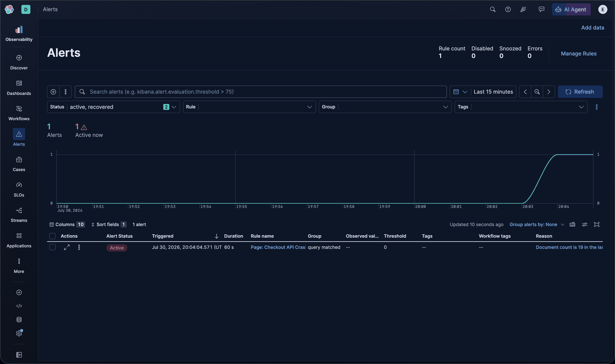Select the Checkout API alert row checkbox
Screen dimensions: 615x364
pos(53,247)
